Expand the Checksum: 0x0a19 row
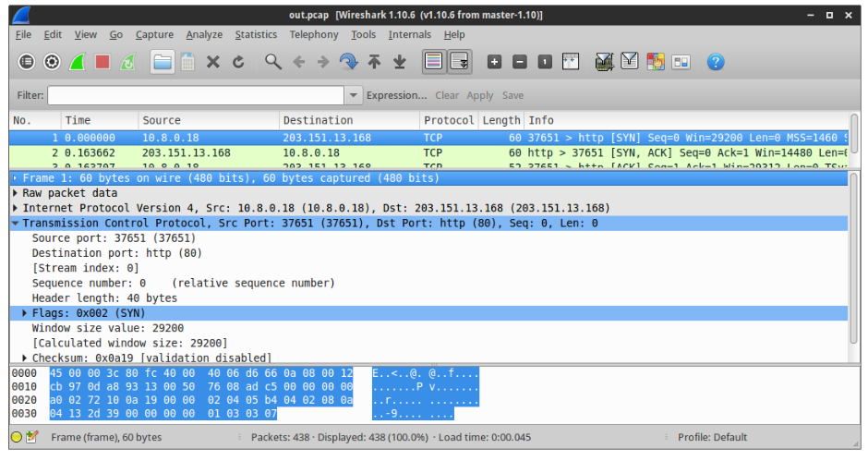The width and height of the screenshot is (868, 461). (24, 358)
